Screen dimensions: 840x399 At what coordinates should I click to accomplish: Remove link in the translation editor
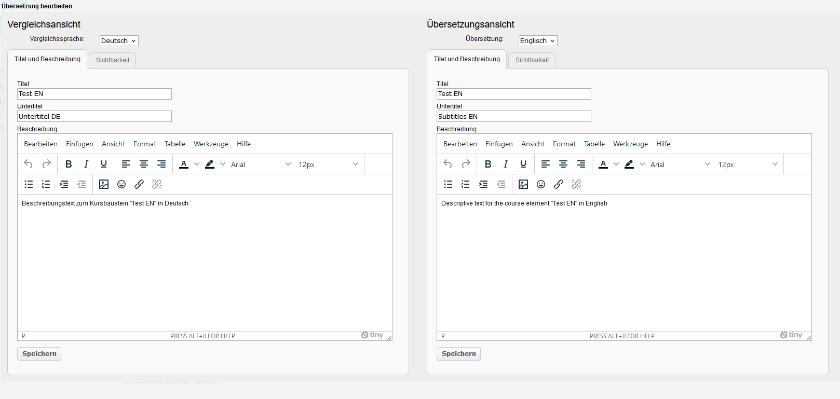(576, 184)
